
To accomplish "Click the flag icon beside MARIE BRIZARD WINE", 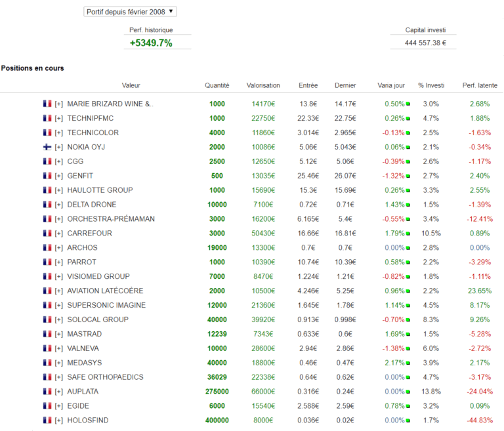I will (x=47, y=104).
